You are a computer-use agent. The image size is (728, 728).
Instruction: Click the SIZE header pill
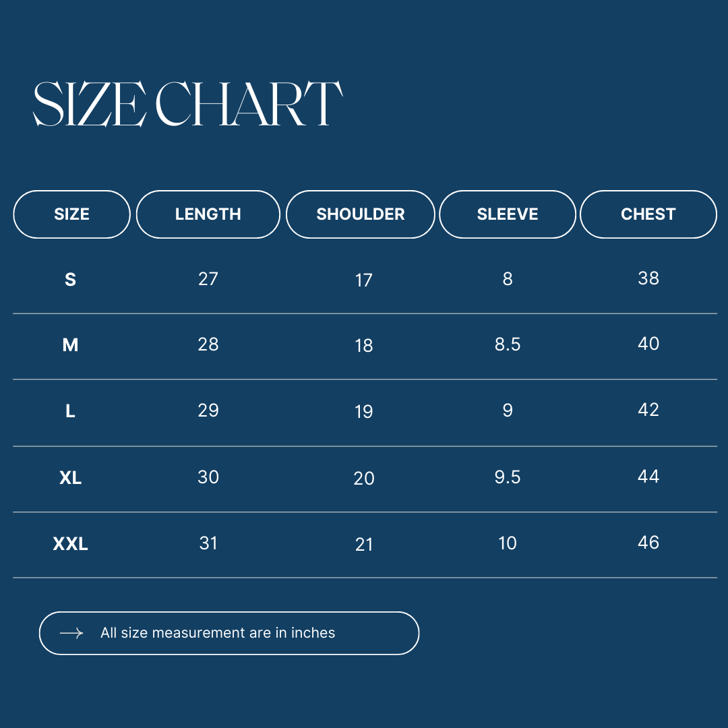tap(71, 214)
